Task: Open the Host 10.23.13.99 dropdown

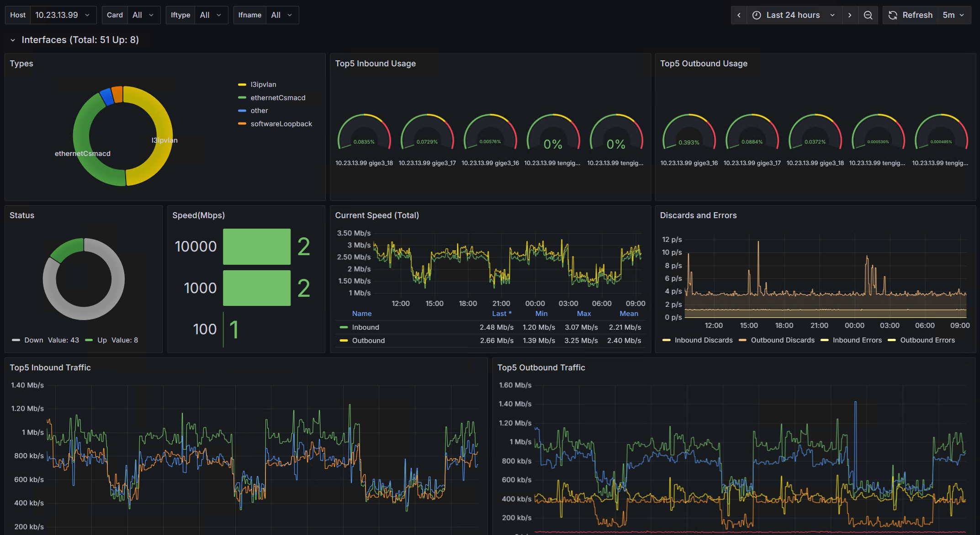Action: tap(63, 15)
